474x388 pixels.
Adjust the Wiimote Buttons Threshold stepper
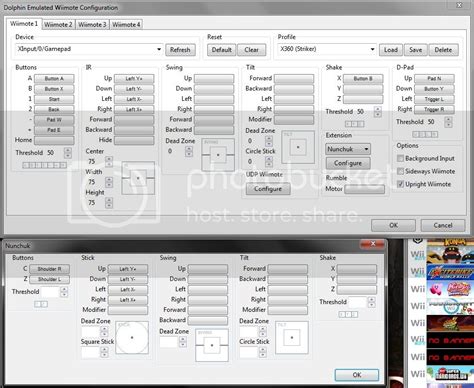[x=68, y=153]
